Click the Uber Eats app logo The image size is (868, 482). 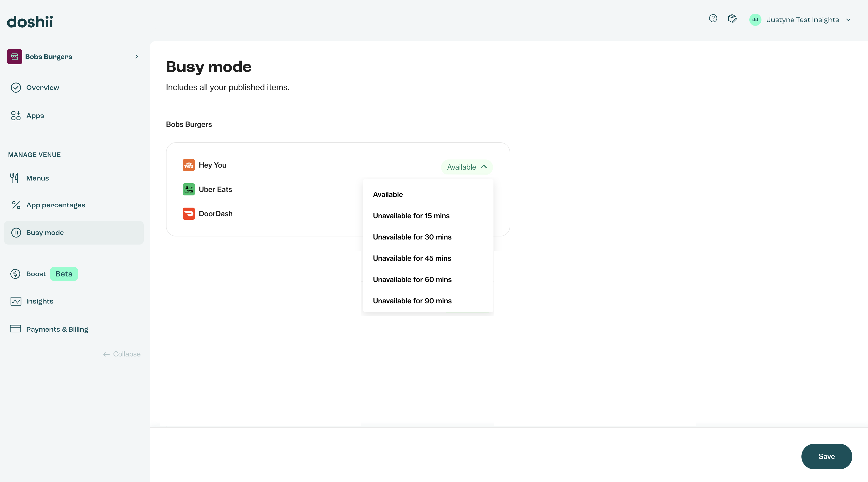click(x=189, y=189)
